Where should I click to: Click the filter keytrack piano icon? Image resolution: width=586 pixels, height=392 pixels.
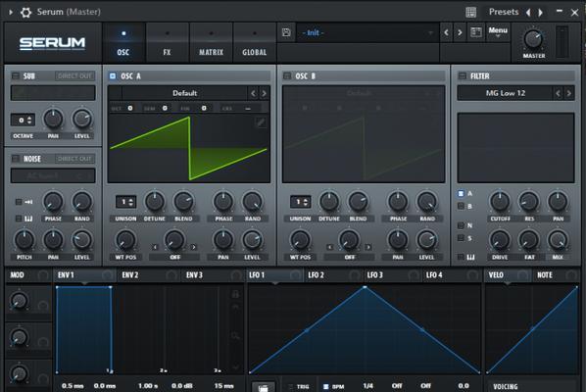click(471, 257)
